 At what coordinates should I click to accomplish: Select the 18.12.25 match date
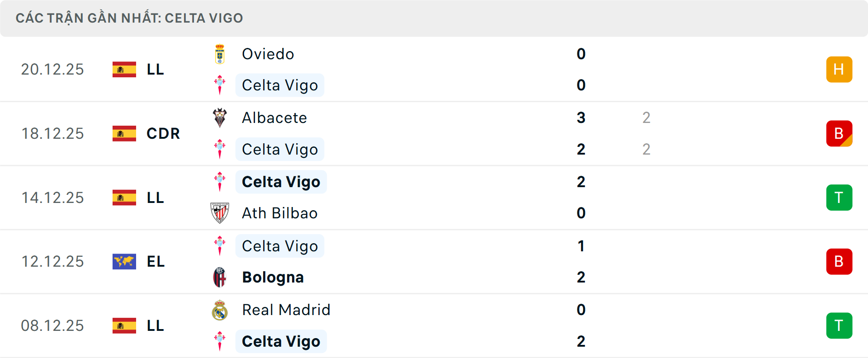tap(52, 133)
